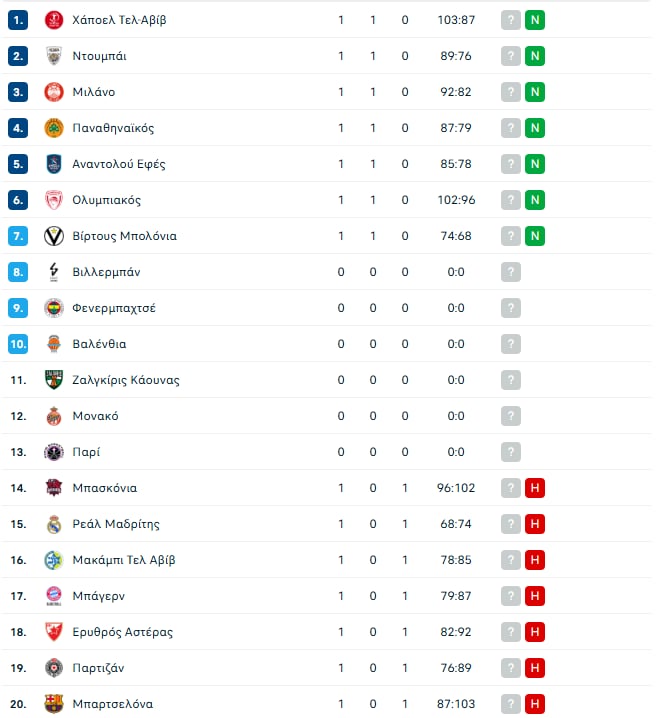
Task: Click the Fenerbahçe team badge
Action: (x=54, y=308)
